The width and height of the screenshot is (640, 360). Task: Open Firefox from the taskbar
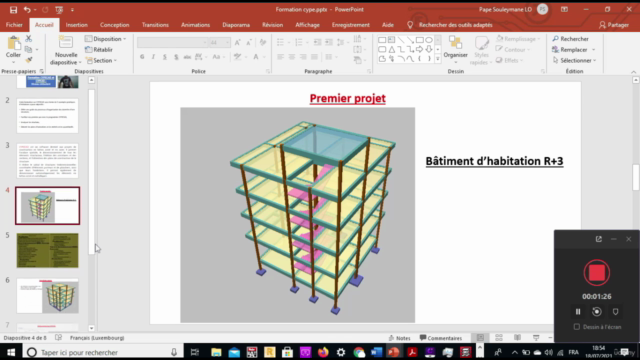(x=323, y=352)
